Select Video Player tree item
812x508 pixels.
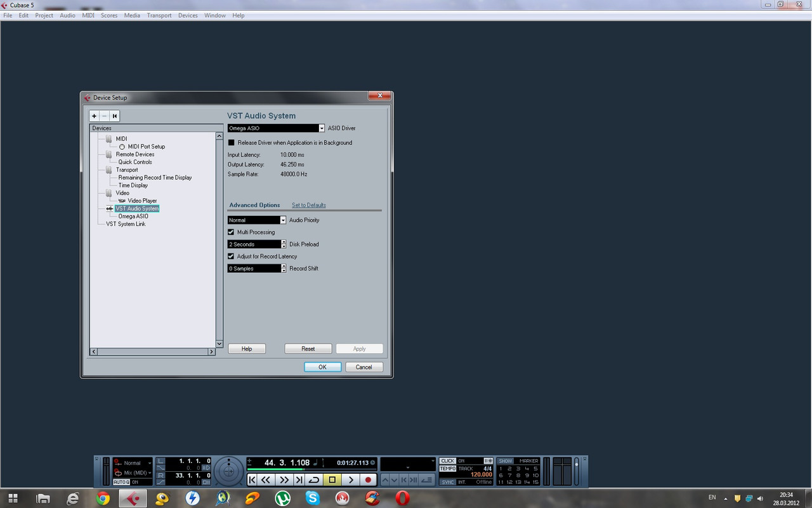click(142, 201)
